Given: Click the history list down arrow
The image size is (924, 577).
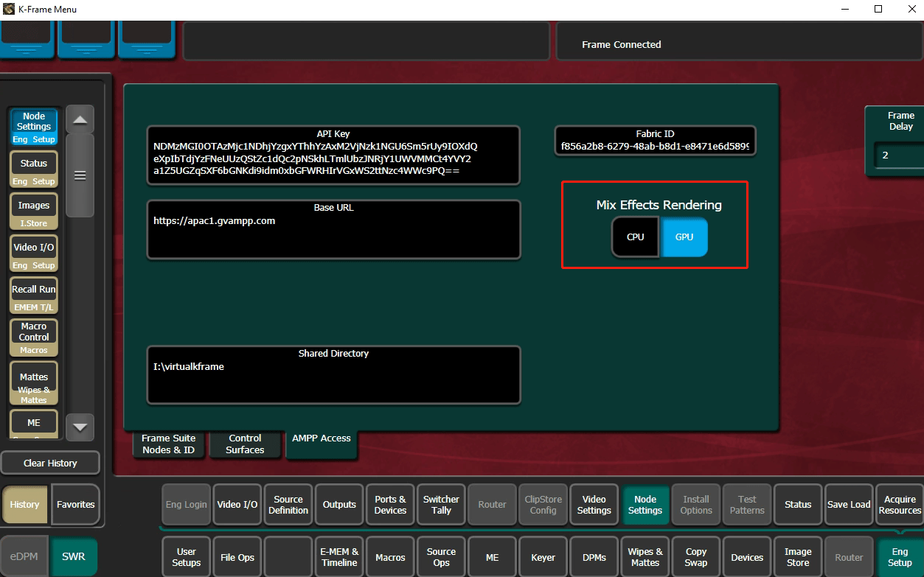Looking at the screenshot, I should (x=80, y=427).
